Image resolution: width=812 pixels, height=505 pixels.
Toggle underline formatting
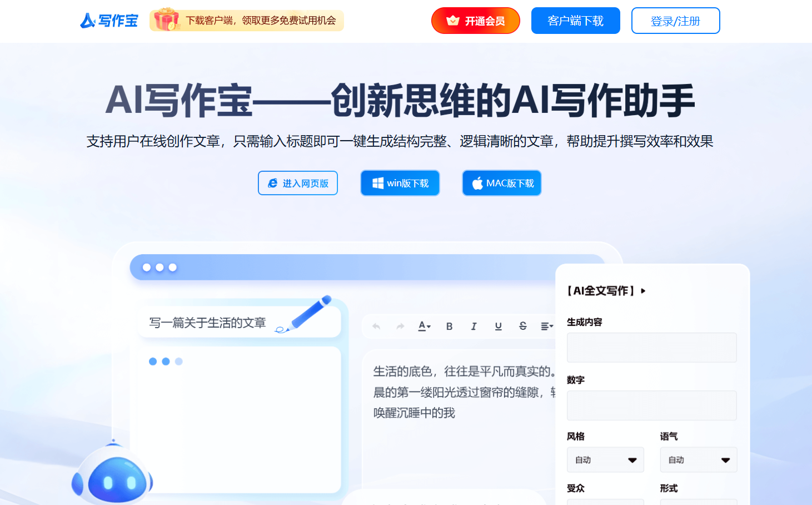tap(498, 326)
